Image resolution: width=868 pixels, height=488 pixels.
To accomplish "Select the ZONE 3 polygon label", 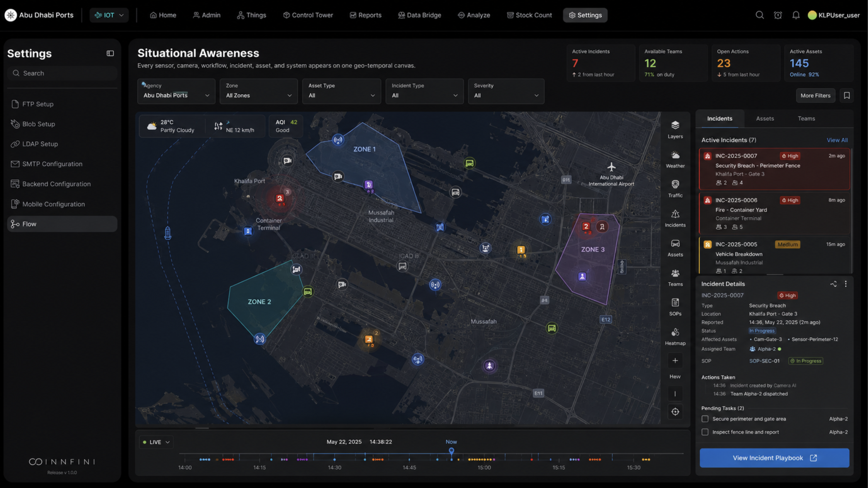I will pos(593,249).
